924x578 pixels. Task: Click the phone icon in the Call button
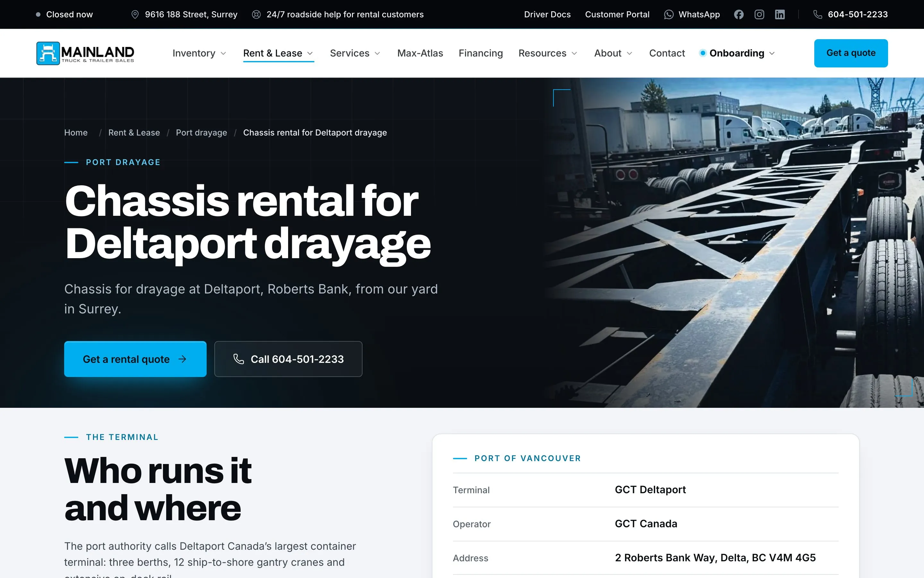point(239,359)
